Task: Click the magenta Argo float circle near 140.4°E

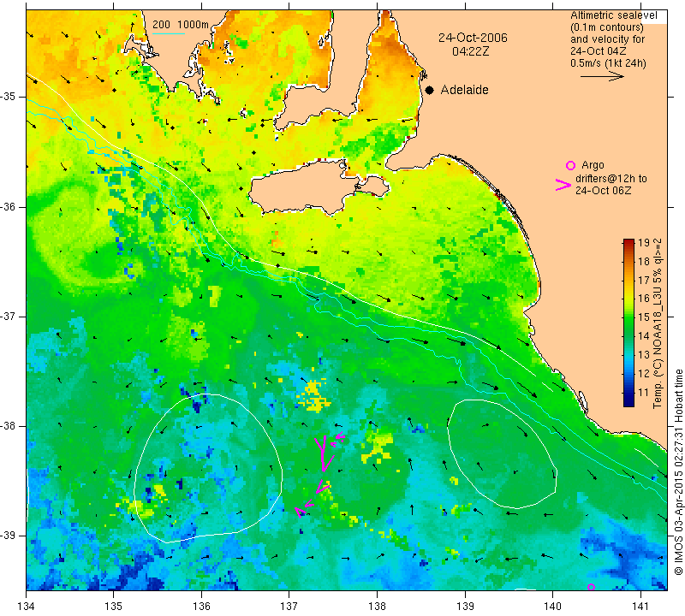Action: pyautogui.click(x=591, y=587)
